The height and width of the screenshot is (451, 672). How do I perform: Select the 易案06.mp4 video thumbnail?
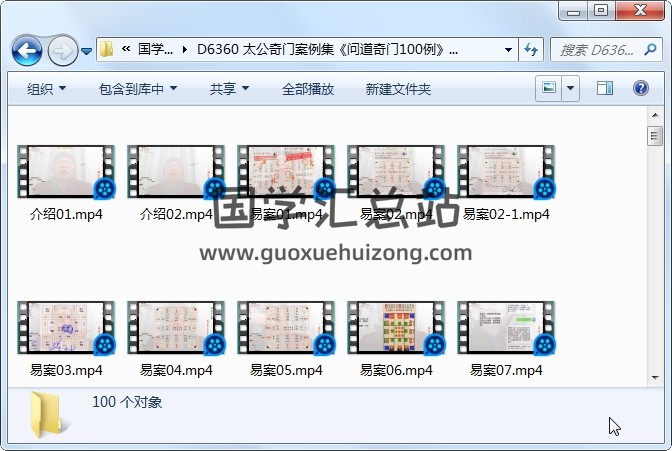tap(396, 328)
